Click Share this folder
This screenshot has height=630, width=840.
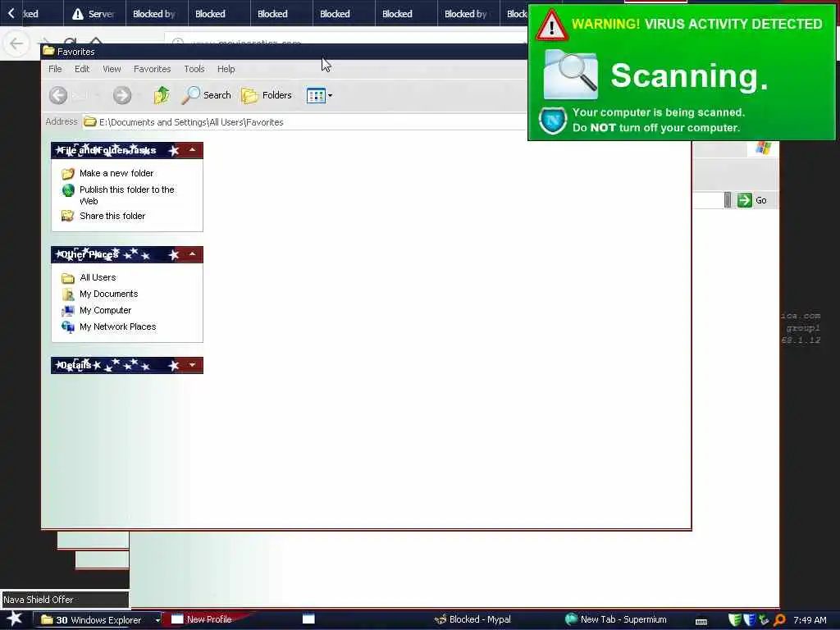[112, 216]
